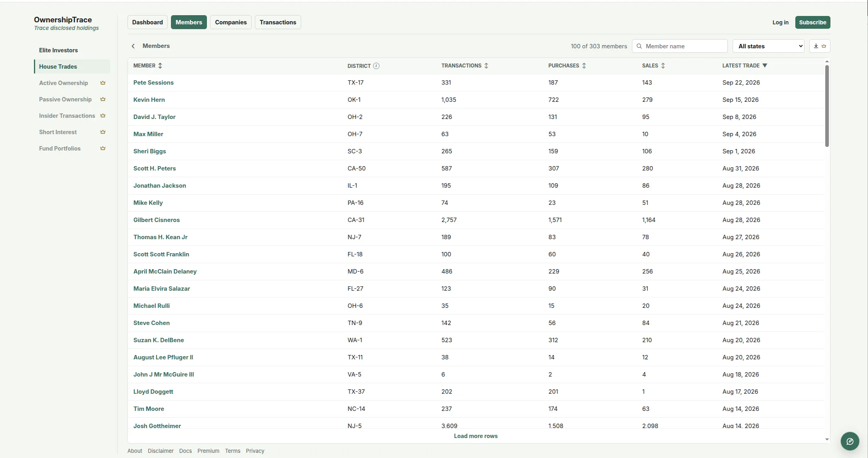
Task: Click crown icon next to Active Ownership
Action: pyautogui.click(x=103, y=83)
